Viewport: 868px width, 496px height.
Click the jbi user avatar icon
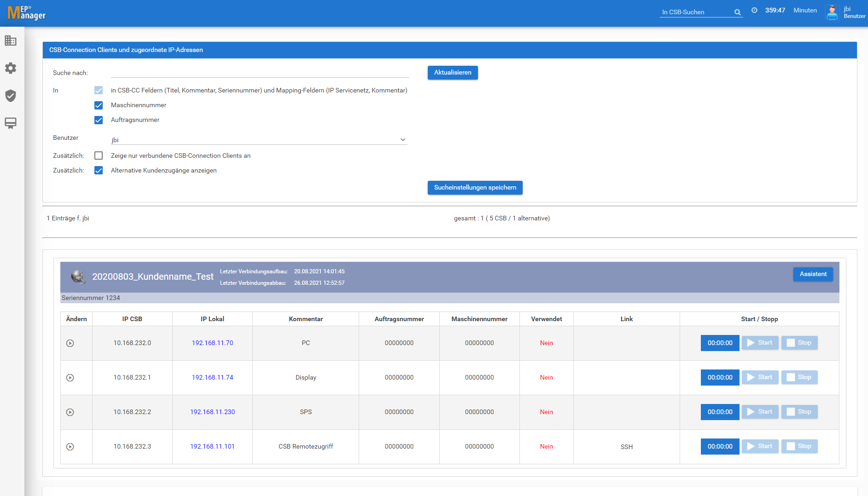(x=832, y=12)
